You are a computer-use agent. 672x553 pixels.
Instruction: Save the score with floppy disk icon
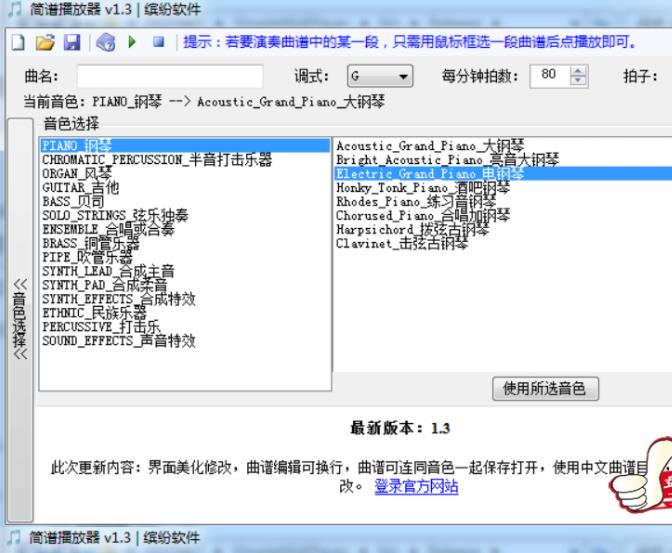click(x=71, y=44)
